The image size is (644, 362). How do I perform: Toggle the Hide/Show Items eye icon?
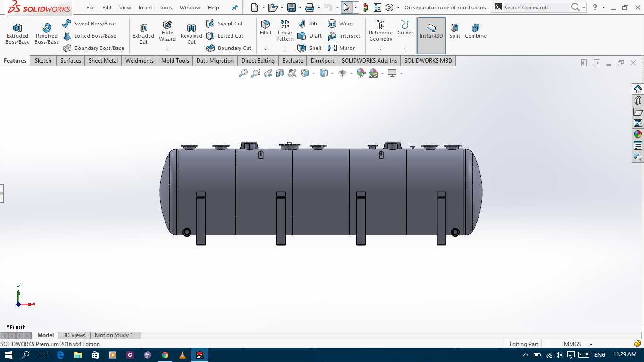(343, 73)
